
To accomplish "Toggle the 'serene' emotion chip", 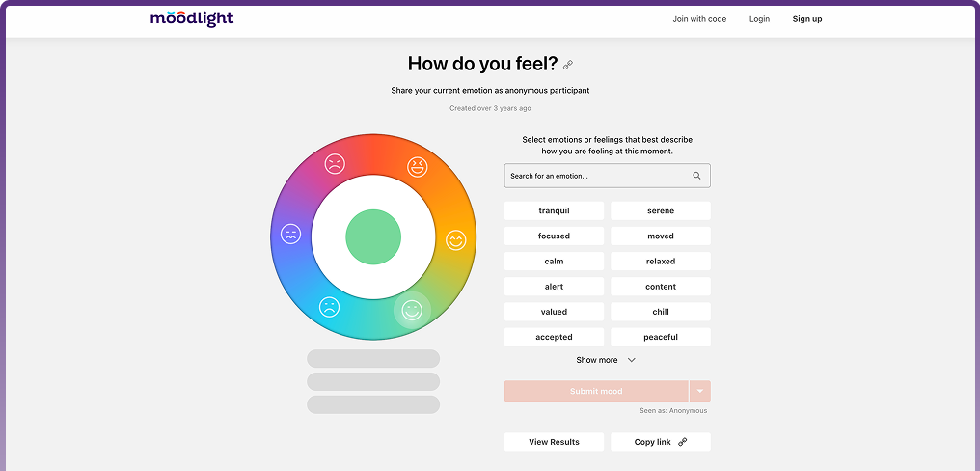I will pyautogui.click(x=661, y=210).
